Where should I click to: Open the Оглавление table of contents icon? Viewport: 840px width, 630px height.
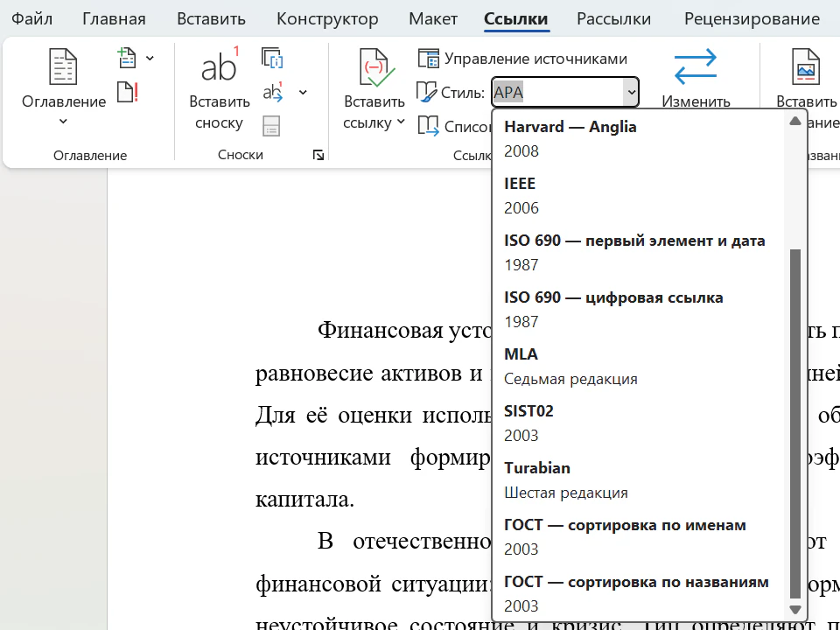[63, 66]
